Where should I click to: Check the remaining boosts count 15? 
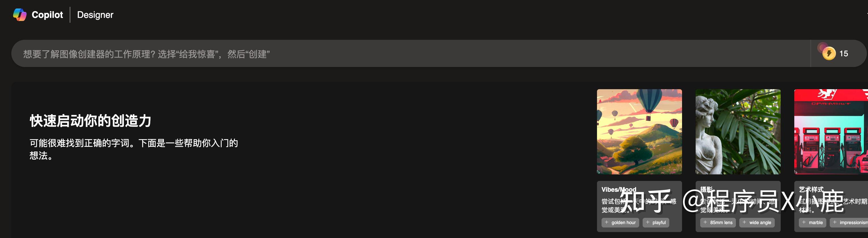tap(844, 54)
